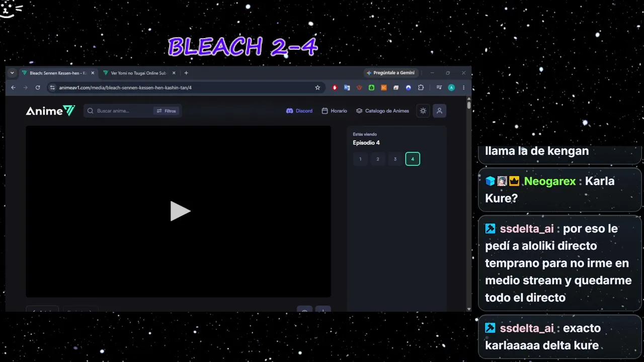Click the BLEACH 2-4 overlay title
Viewport: 644px width, 362px height.
pos(243,47)
